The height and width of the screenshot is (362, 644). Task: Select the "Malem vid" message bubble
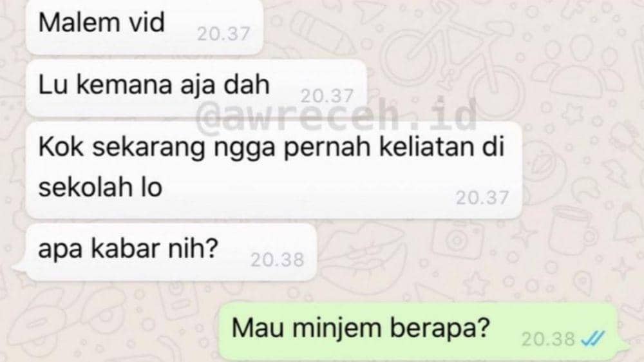coord(144,26)
